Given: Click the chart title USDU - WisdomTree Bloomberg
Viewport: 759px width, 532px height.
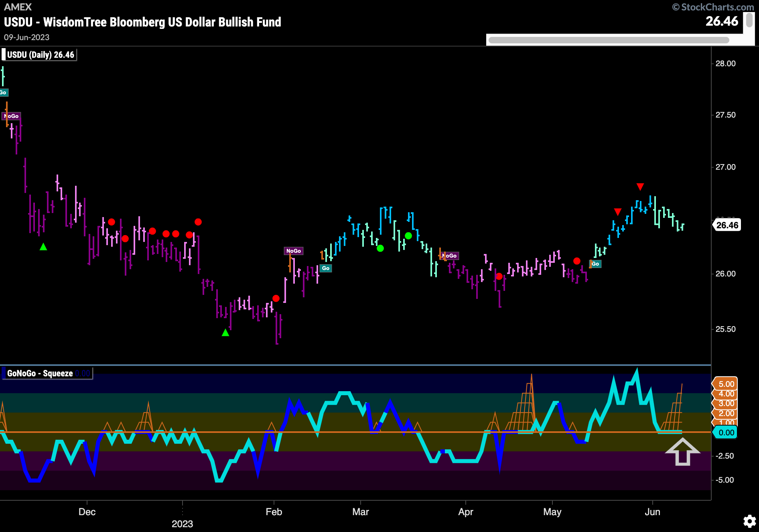Looking at the screenshot, I should (x=142, y=22).
